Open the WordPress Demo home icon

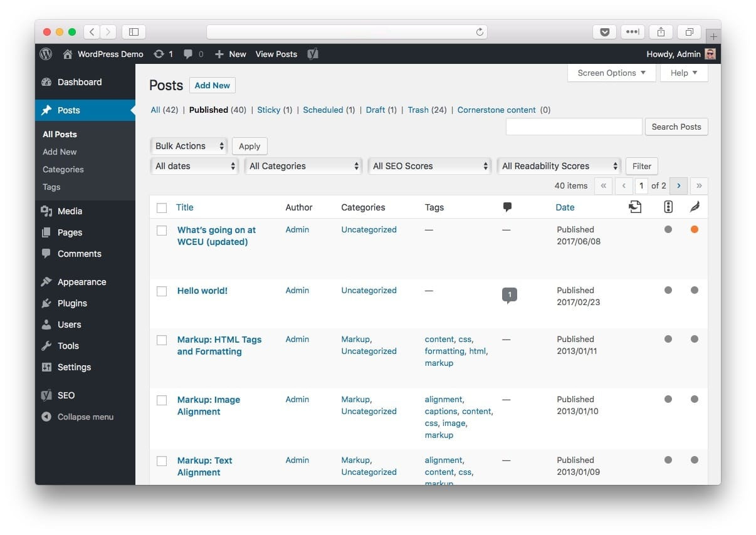[x=68, y=54]
